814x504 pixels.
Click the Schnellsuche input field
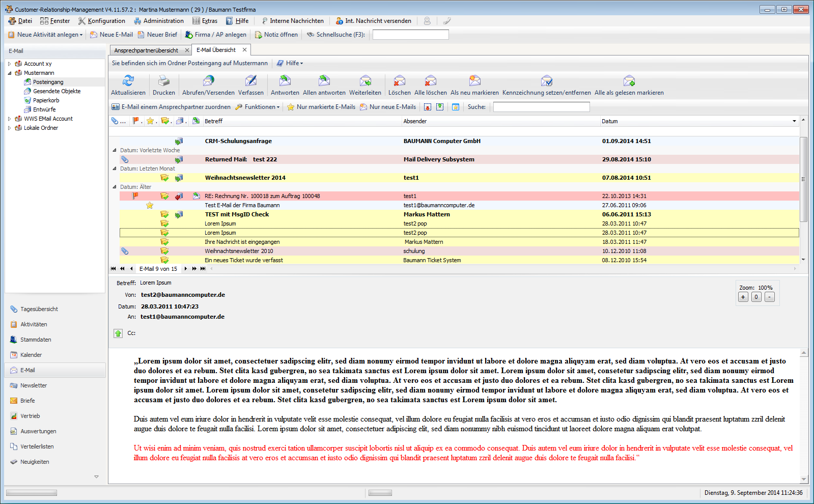tap(410, 35)
